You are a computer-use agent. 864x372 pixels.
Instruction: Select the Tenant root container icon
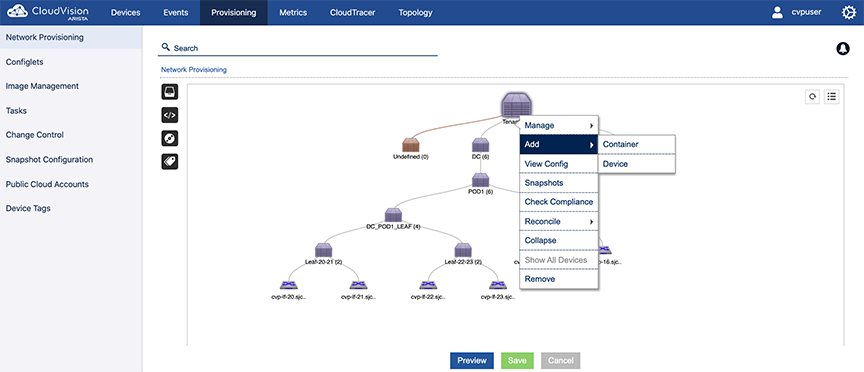click(516, 104)
